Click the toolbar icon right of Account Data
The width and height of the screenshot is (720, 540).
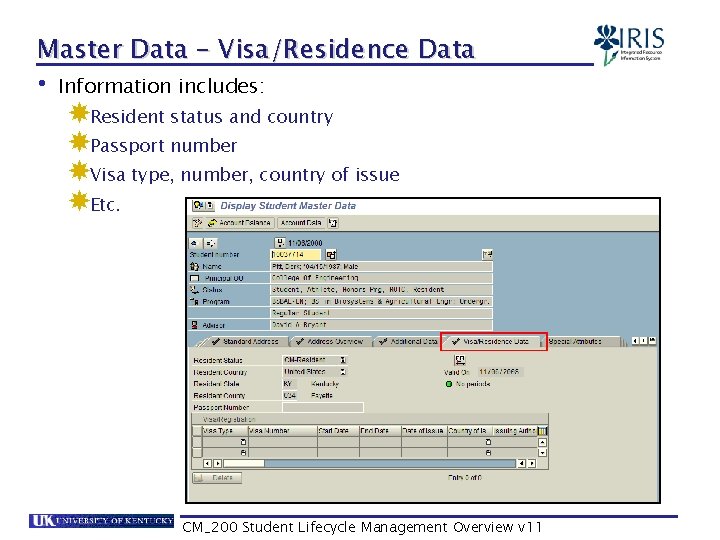point(333,223)
